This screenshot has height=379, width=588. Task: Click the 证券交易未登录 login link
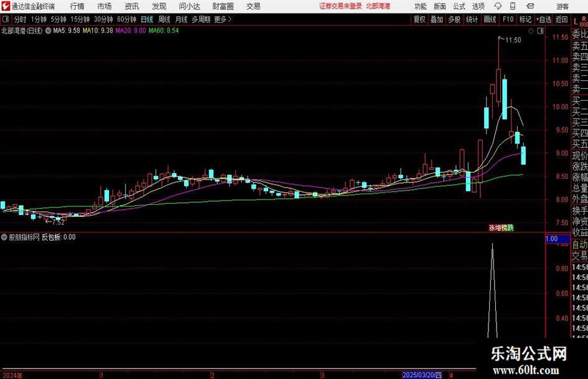[341, 6]
